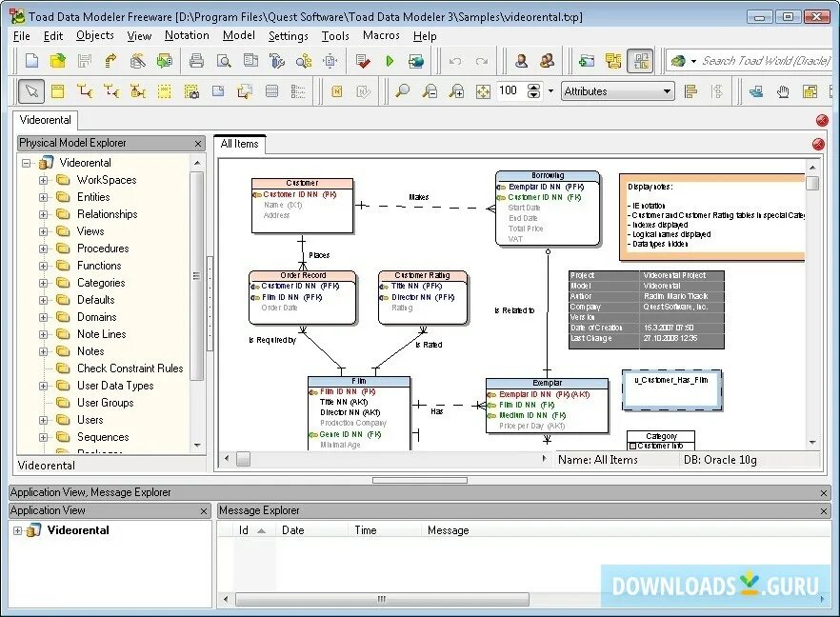840x617 pixels.
Task: Click the Message column header
Action: [x=448, y=530]
